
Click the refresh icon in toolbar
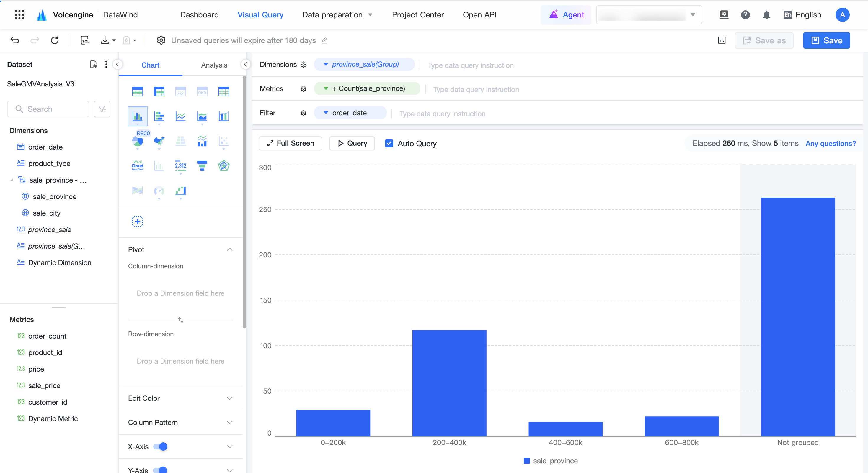(55, 40)
